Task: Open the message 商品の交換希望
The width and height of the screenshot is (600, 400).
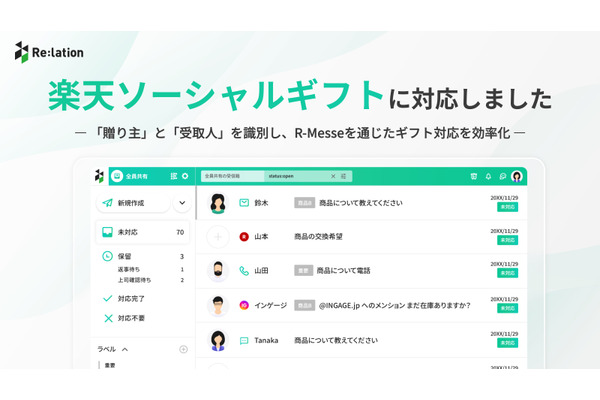Action: click(318, 237)
